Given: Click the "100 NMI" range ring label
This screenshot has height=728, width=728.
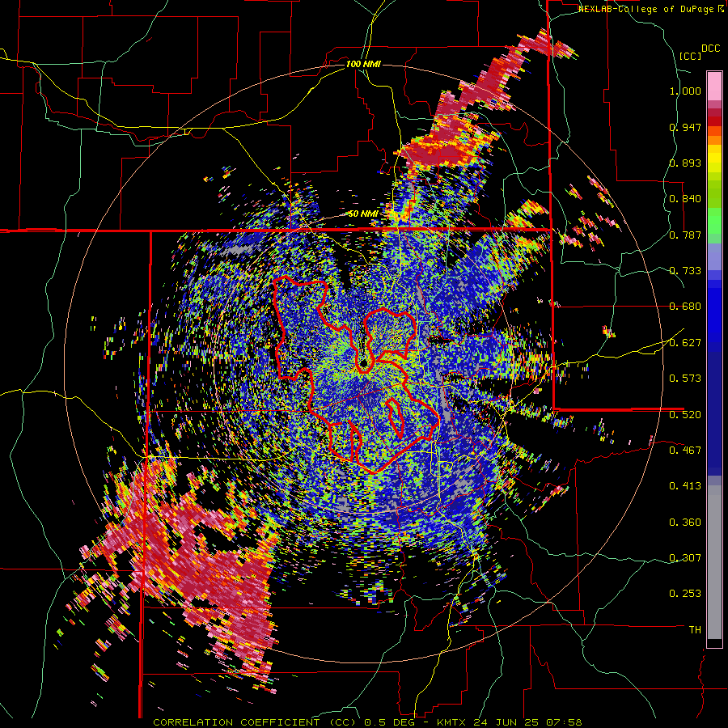Looking at the screenshot, I should tap(363, 64).
